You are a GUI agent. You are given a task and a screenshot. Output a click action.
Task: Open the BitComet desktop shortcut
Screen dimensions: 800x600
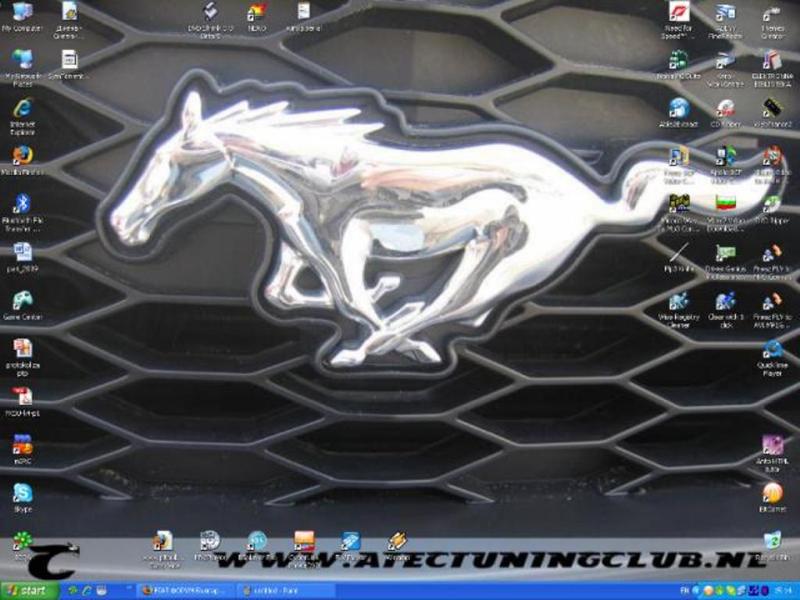pyautogui.click(x=772, y=493)
